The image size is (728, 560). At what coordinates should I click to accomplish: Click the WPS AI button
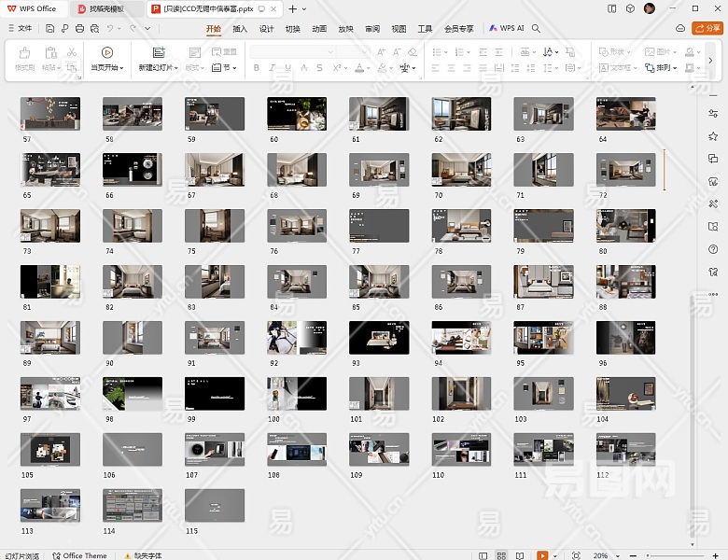click(507, 29)
